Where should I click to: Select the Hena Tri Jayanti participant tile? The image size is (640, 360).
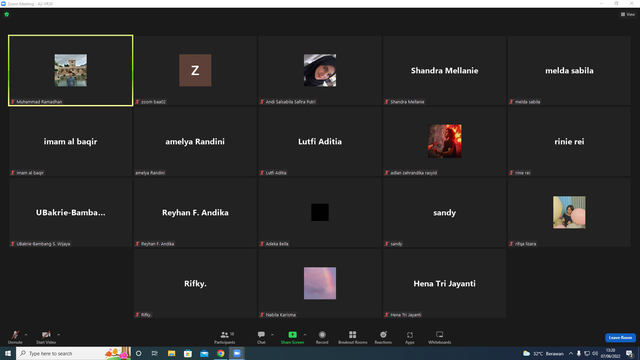pyautogui.click(x=444, y=283)
